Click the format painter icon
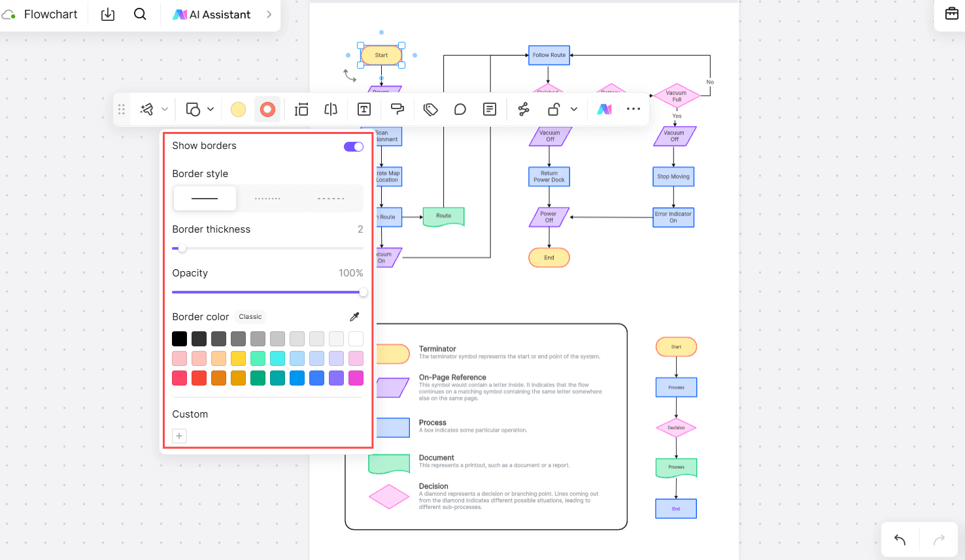 pyautogui.click(x=397, y=109)
